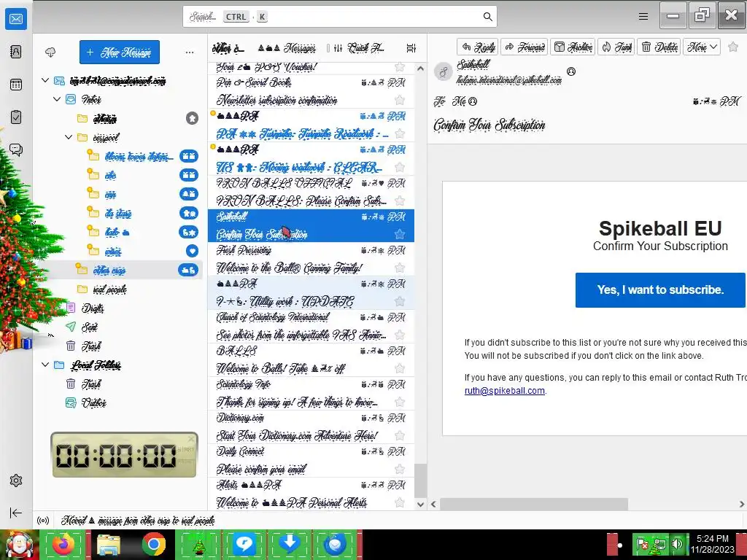Toggle star on IRON BALLS Please Confirm email

click(400, 201)
